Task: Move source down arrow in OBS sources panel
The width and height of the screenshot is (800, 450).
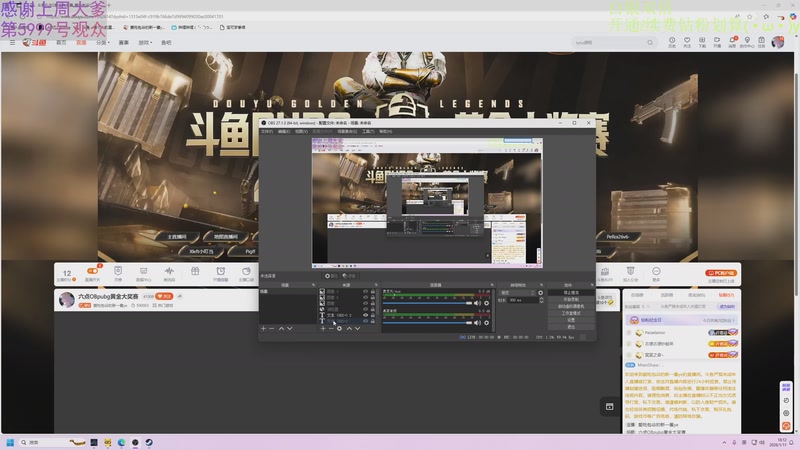Action: (x=357, y=329)
